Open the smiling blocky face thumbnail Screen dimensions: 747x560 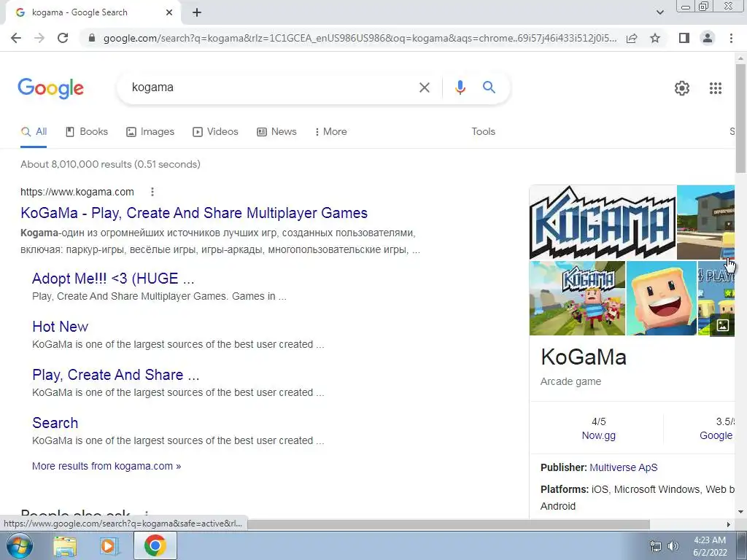(661, 298)
